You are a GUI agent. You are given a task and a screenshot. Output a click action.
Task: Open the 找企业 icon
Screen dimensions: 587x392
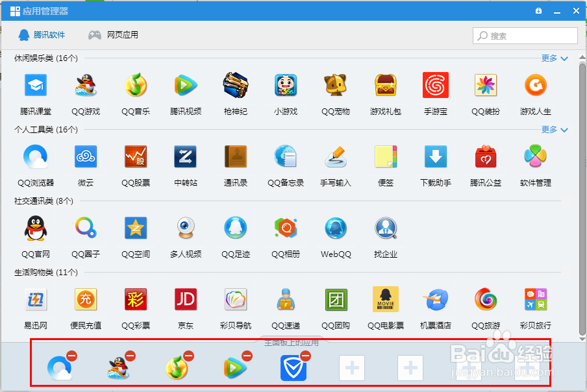386,228
